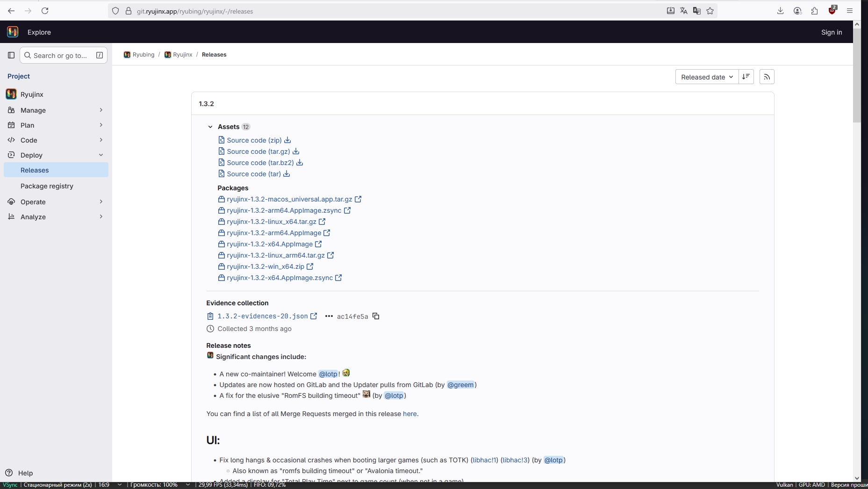Click the GitLab logo in the header
This screenshot has height=489, width=868.
[x=13, y=32]
